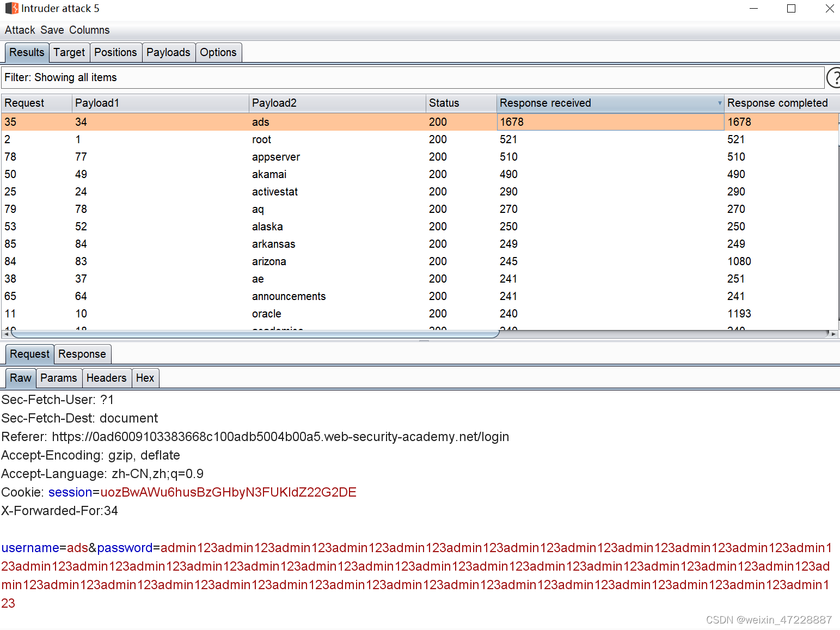840x630 pixels.
Task: Click the sort arrow in Response received header
Action: (720, 103)
